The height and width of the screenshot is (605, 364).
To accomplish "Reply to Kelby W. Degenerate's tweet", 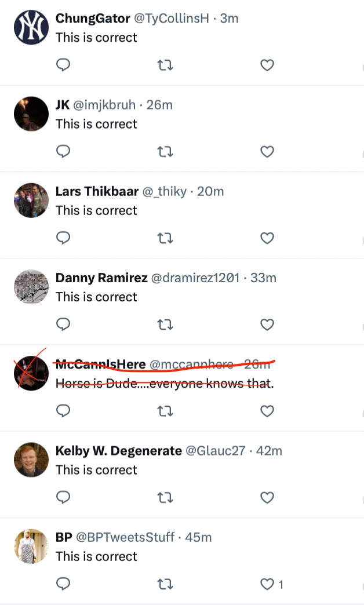I will tap(63, 497).
